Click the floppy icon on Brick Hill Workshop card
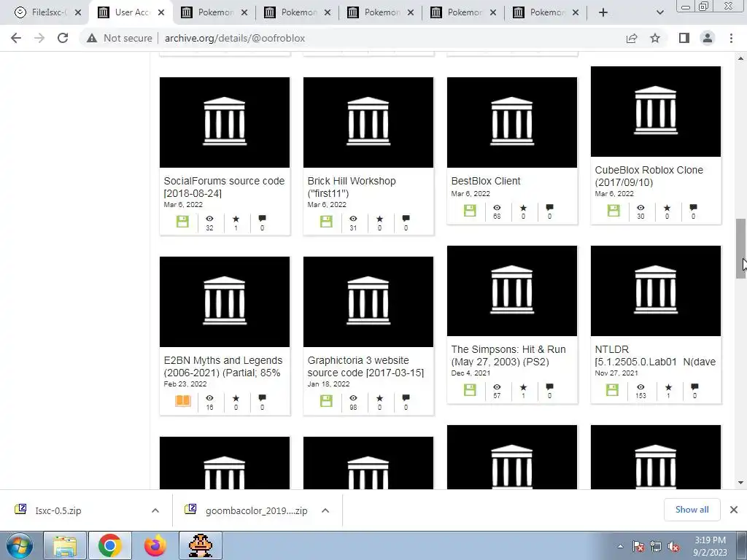 coord(326,222)
